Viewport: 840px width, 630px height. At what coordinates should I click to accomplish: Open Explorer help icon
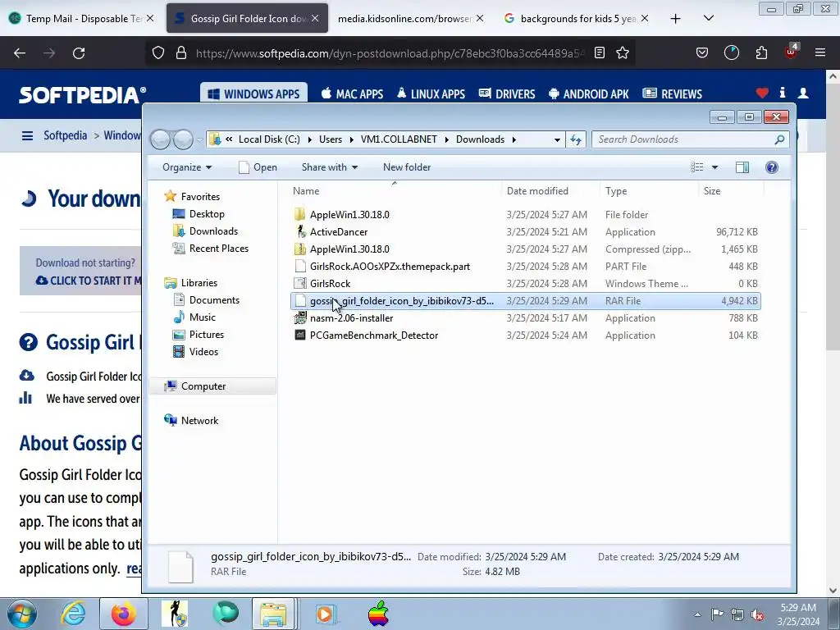tap(771, 167)
